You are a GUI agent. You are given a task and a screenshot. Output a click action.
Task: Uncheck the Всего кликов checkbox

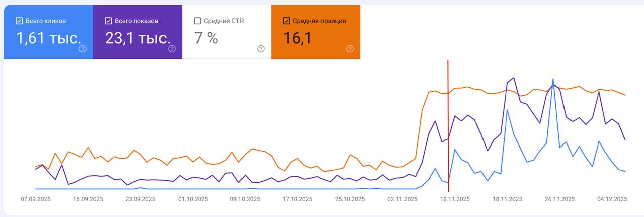coord(20,21)
